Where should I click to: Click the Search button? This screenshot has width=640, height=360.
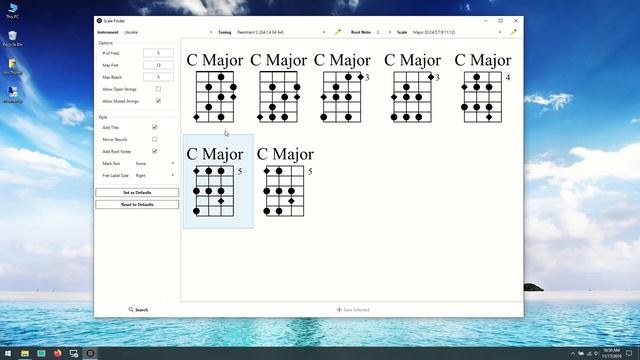138,310
